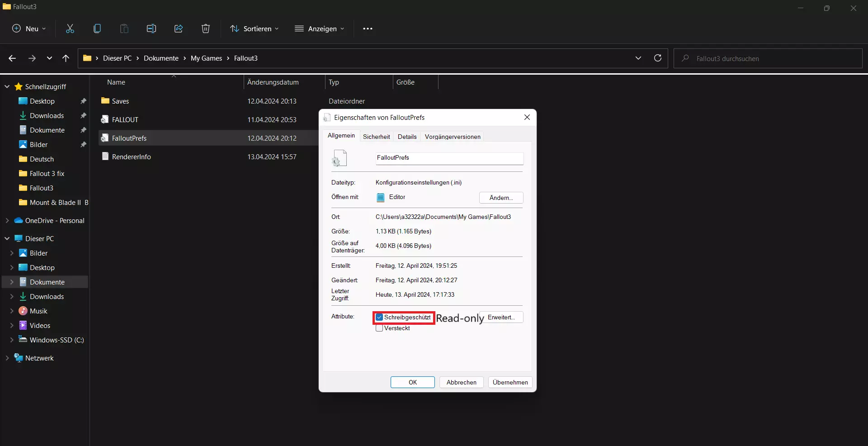Viewport: 868px width, 446px height.
Task: Enable the Versteckt checkbox
Action: point(379,328)
